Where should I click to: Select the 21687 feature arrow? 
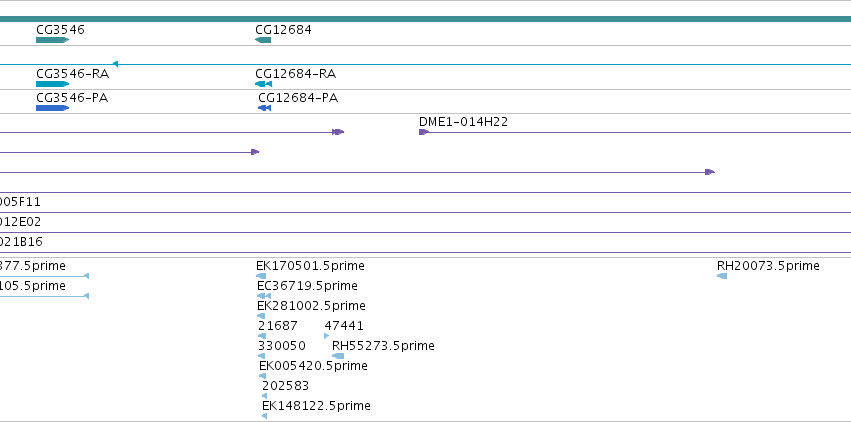(x=262, y=336)
